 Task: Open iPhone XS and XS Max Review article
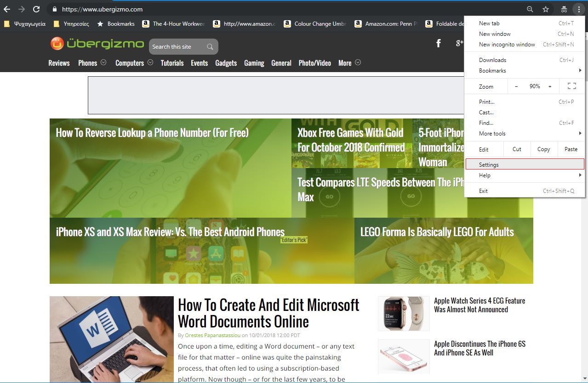click(170, 232)
